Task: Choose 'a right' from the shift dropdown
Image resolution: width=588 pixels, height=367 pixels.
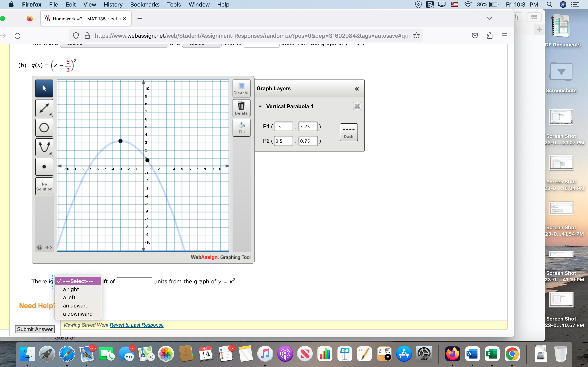Action: pos(71,289)
